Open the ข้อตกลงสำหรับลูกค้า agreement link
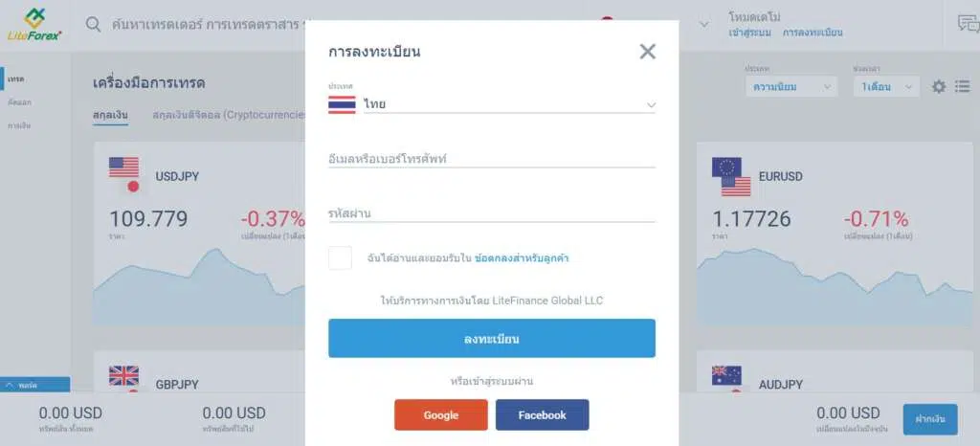 [x=523, y=258]
